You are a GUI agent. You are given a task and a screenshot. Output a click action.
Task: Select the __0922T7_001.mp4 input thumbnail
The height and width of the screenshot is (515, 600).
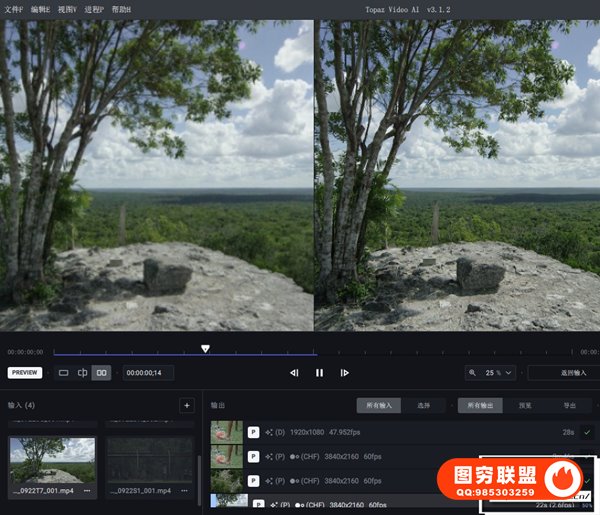click(52, 460)
